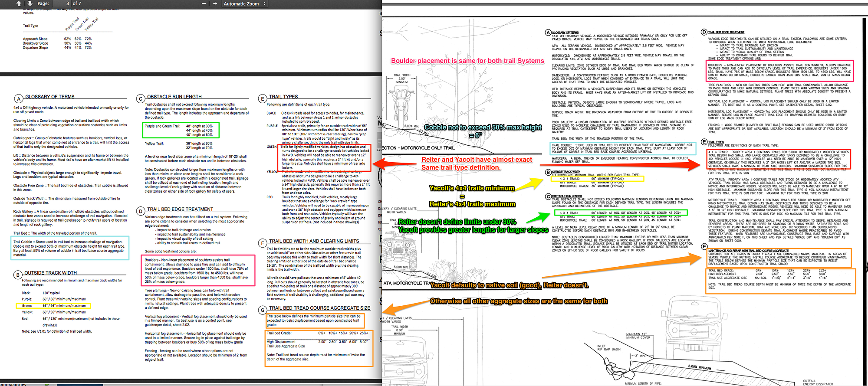Click 'Note: See F/1.01' footnote in PDF
868x386 pixels.
57,331
